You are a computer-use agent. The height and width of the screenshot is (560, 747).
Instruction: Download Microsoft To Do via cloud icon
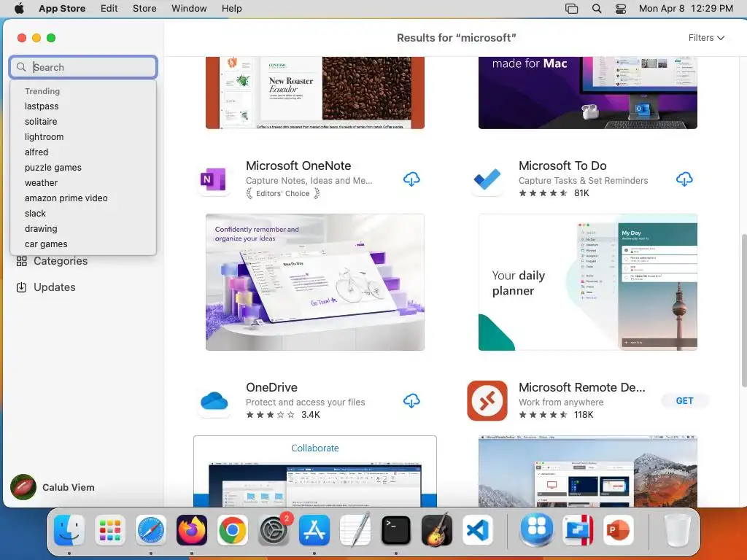pos(684,179)
